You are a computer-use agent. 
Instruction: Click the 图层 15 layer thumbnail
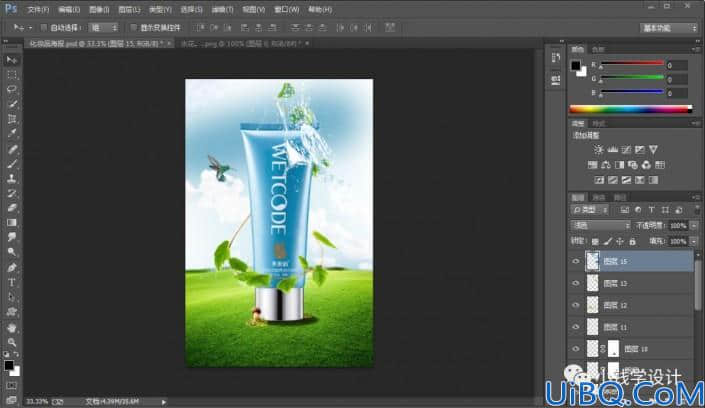tap(593, 261)
